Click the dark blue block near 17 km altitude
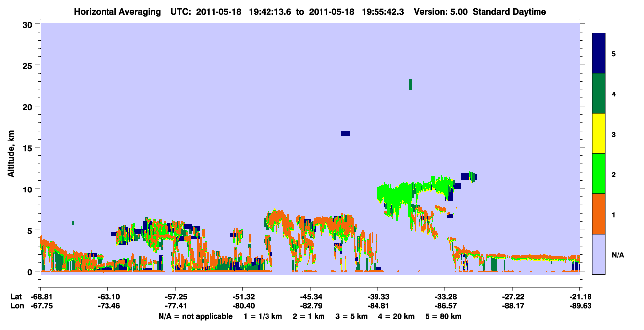The width and height of the screenshot is (644, 330). (346, 133)
